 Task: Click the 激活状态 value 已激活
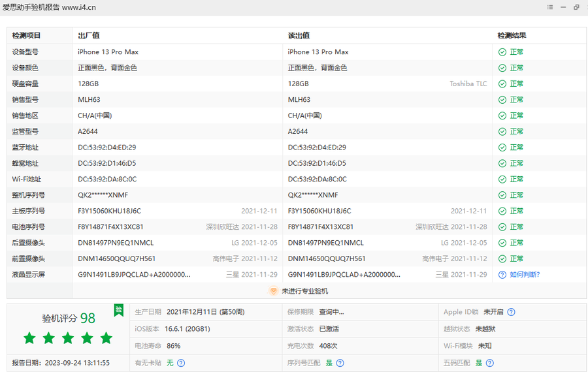[x=329, y=329]
